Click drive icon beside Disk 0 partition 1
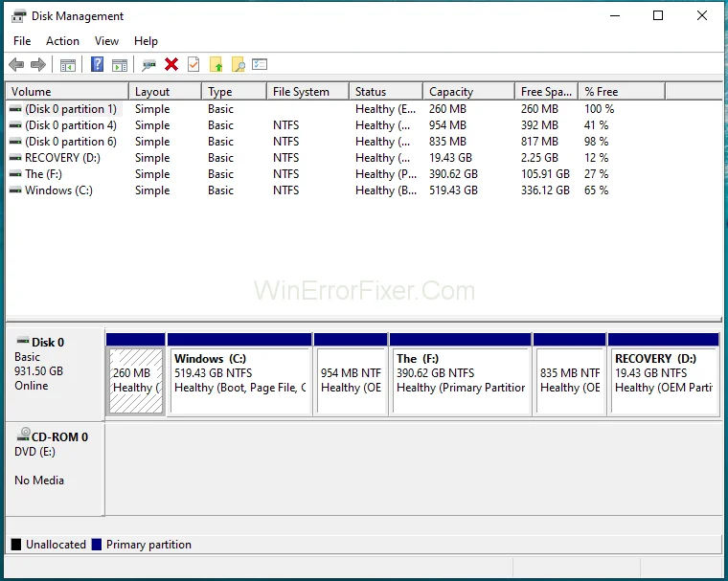The height and width of the screenshot is (581, 728). (x=15, y=109)
